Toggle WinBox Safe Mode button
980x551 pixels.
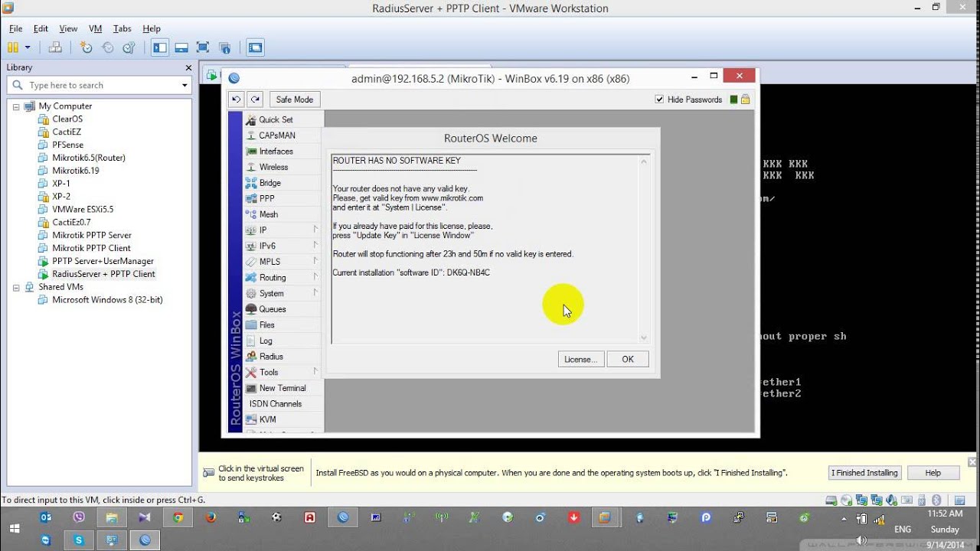295,99
